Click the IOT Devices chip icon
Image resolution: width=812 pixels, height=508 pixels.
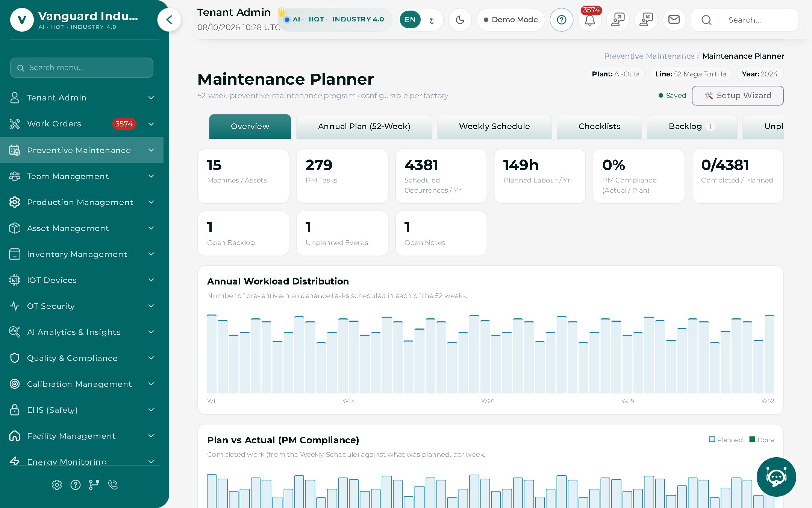click(15, 280)
